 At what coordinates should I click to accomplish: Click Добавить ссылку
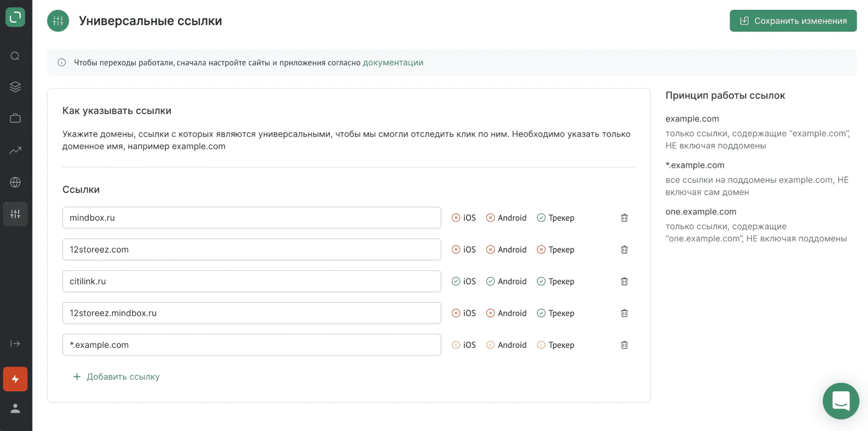[x=116, y=377]
